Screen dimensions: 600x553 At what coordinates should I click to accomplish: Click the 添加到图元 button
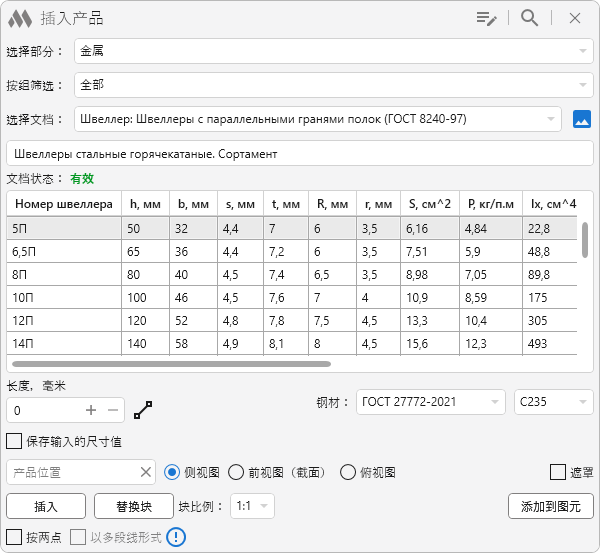point(550,506)
